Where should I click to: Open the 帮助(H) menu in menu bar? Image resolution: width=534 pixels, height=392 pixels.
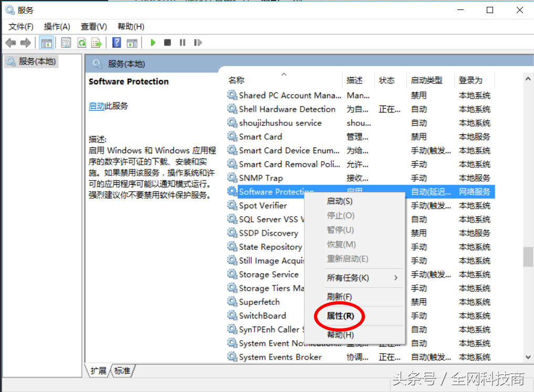point(131,27)
